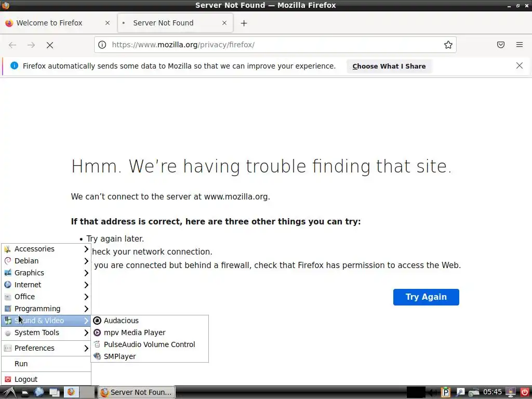Image resolution: width=532 pixels, height=399 pixels.
Task: Expand System Tools submenu arrow
Action: tap(86, 332)
